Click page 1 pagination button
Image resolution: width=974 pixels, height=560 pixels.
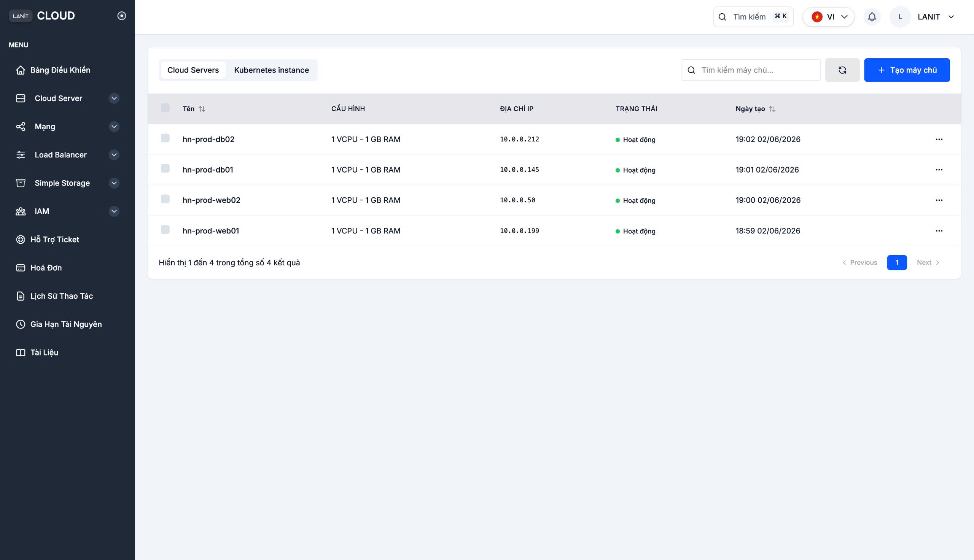click(897, 263)
